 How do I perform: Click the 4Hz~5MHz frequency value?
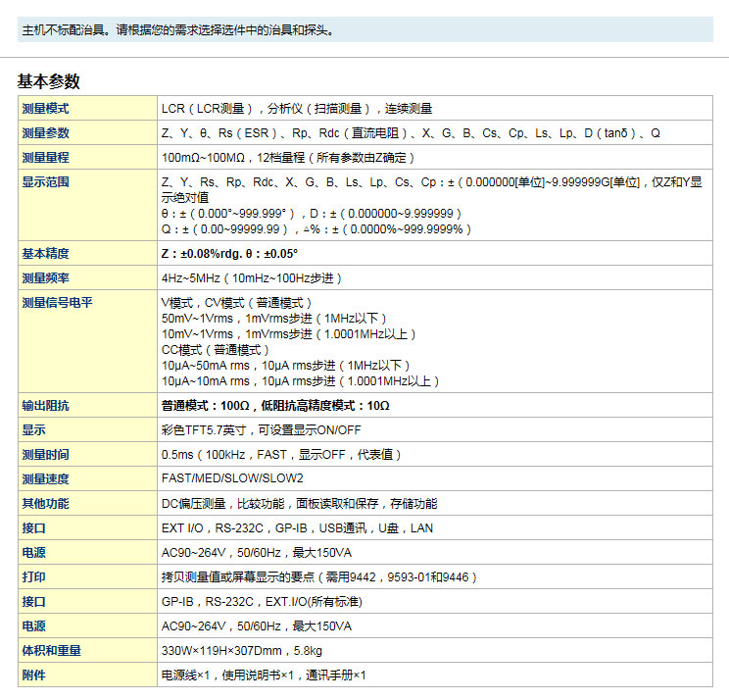pyautogui.click(x=251, y=278)
